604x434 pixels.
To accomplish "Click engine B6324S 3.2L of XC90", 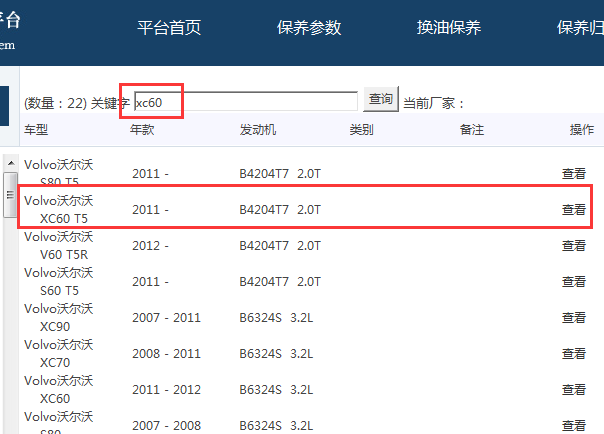I will coord(276,318).
